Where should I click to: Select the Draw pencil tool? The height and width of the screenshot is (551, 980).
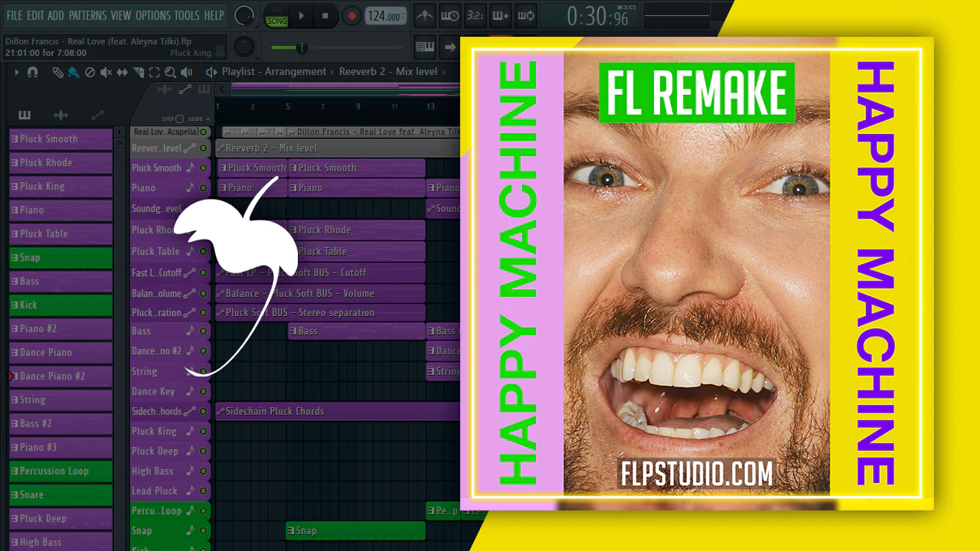(57, 72)
